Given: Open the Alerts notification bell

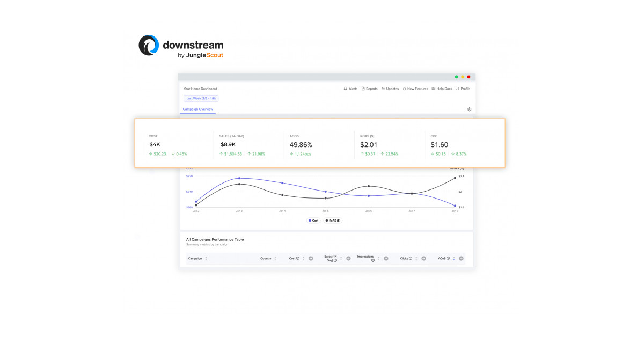Looking at the screenshot, I should pos(345,89).
